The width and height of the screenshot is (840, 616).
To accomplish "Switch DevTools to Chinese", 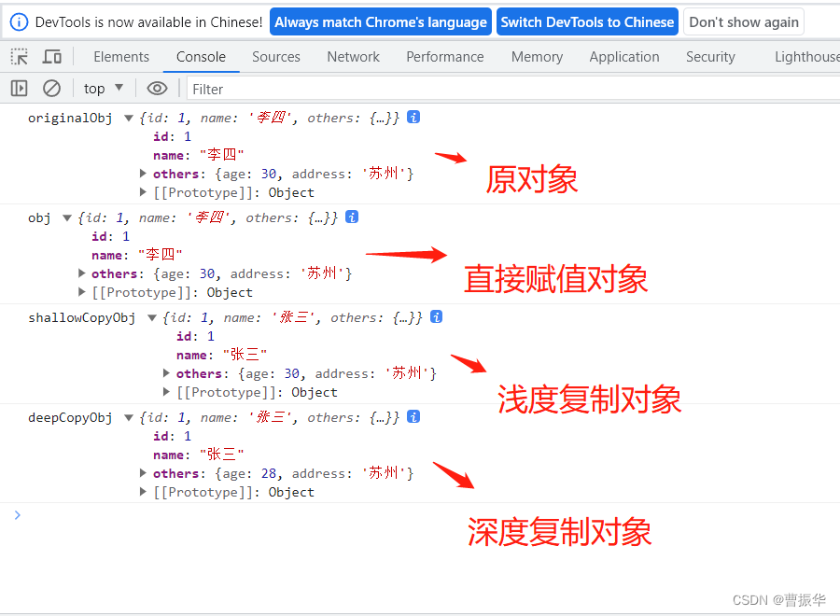I will (587, 21).
